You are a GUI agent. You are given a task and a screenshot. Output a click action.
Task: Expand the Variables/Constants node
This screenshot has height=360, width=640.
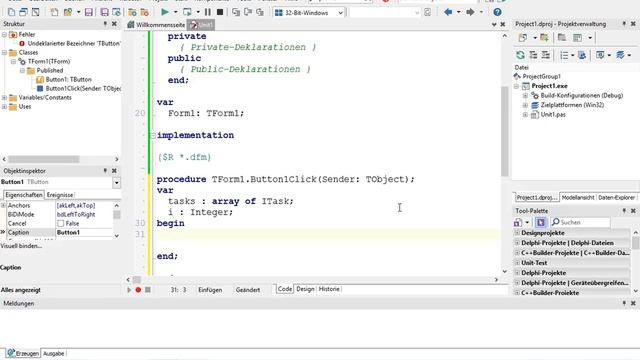pyautogui.click(x=4, y=98)
